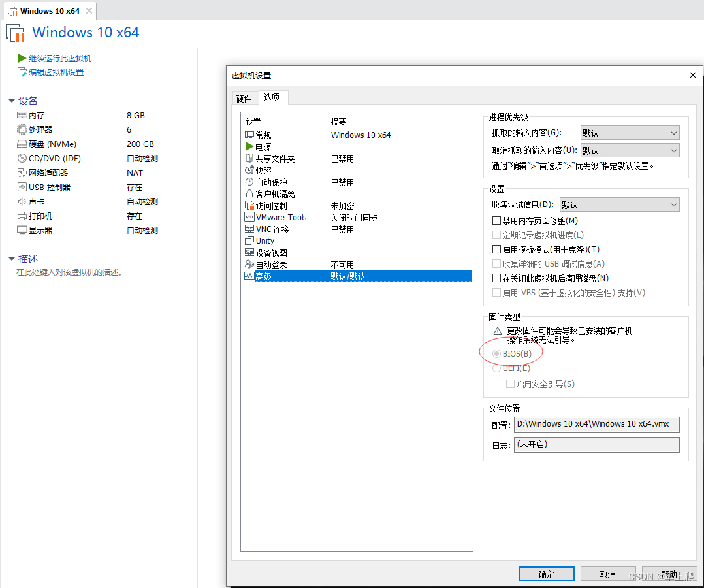Select the Windows 10 x64 tab

pyautogui.click(x=46, y=10)
